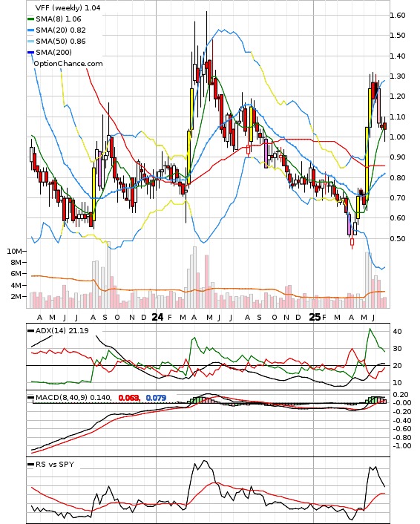Click the red MACD value 0.063
This screenshot has height=524, width=420.
(128, 398)
